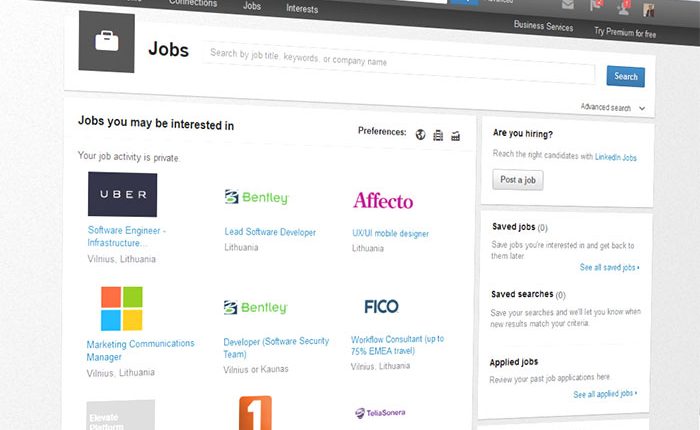
Task: Set industry preference factory icon
Action: pos(455,135)
